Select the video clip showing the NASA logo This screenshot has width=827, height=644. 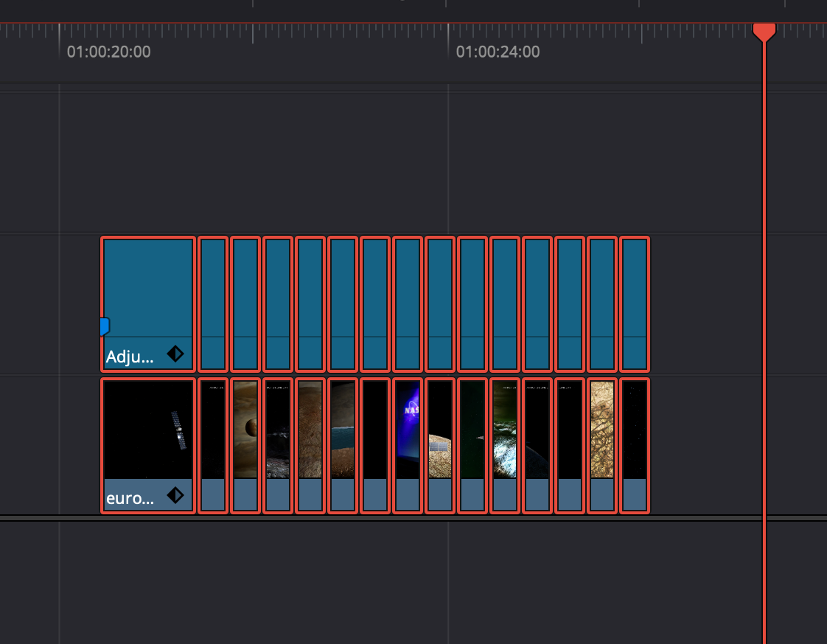pos(408,445)
